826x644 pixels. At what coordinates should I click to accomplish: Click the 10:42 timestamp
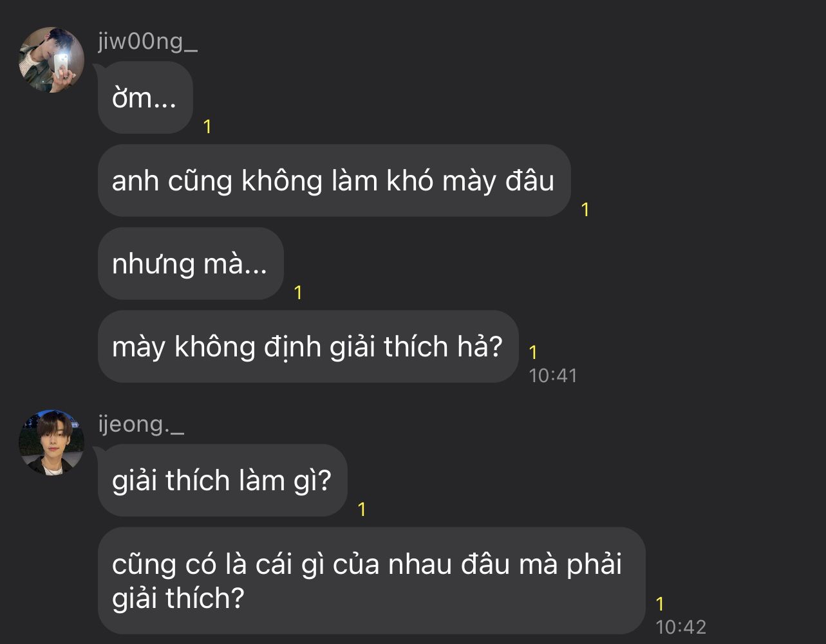click(x=681, y=627)
